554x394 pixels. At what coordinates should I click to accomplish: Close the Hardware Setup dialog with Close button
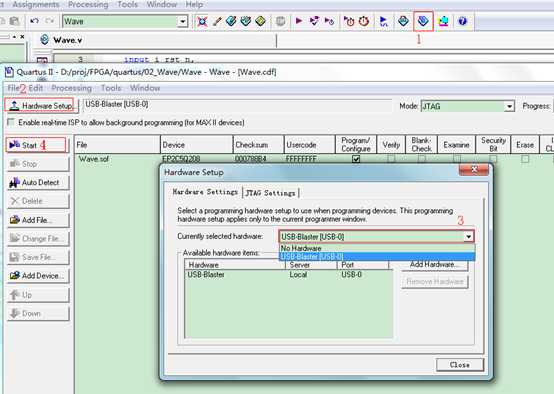coord(460,365)
